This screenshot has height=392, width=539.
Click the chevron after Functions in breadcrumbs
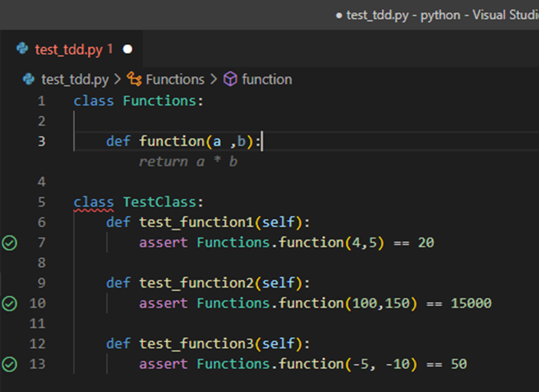tap(214, 80)
